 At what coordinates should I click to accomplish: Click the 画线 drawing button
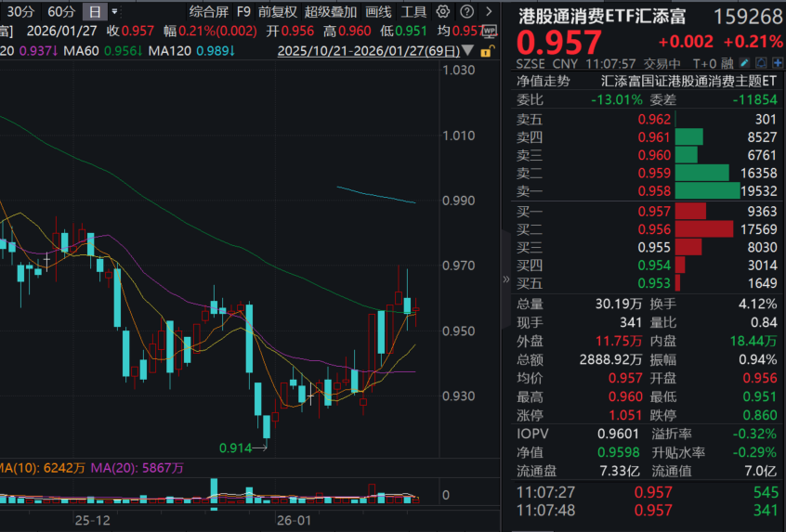click(378, 12)
